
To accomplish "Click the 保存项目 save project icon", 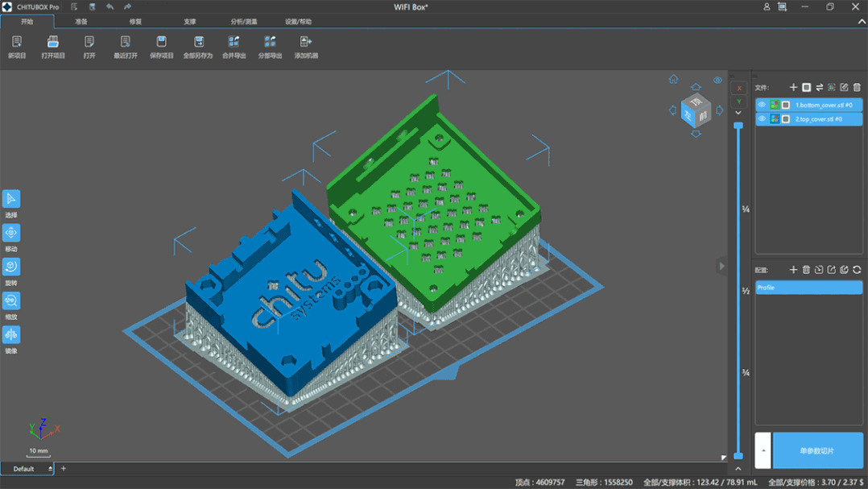I will coord(162,42).
